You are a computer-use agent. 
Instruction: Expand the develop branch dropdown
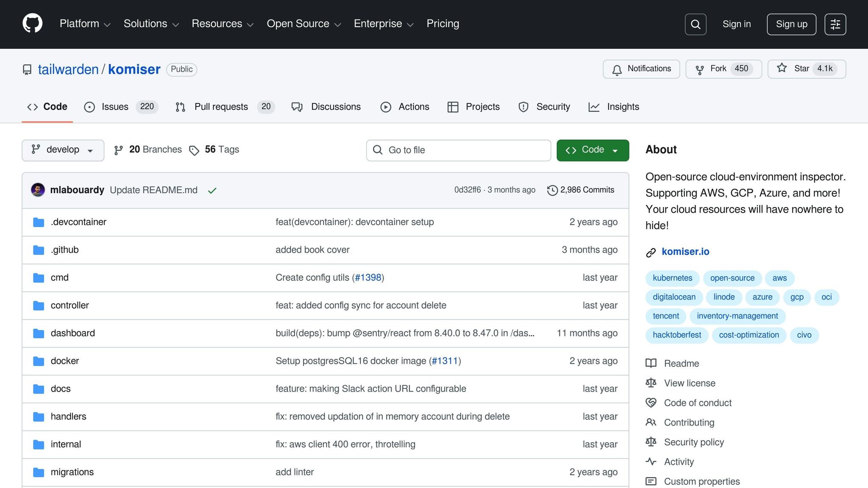63,150
